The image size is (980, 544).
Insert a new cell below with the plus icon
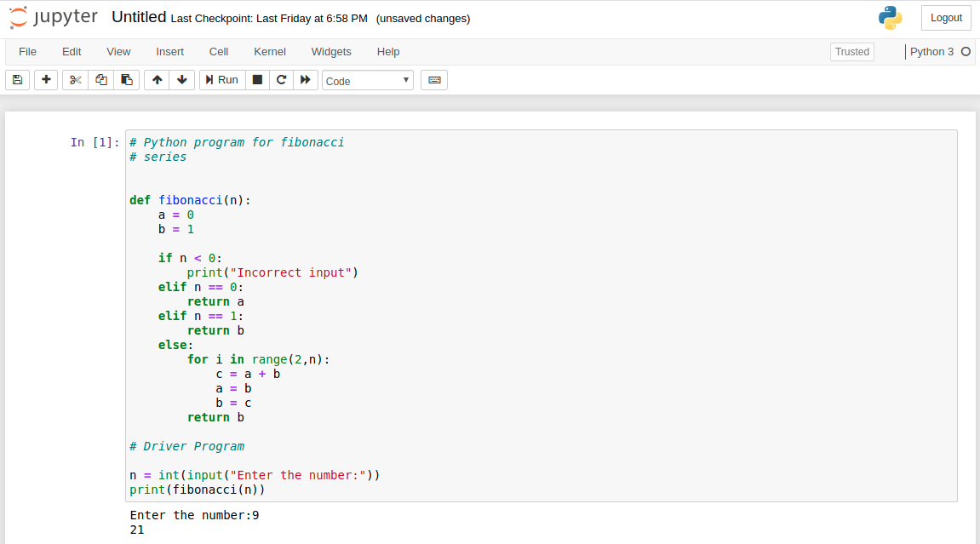[46, 79]
